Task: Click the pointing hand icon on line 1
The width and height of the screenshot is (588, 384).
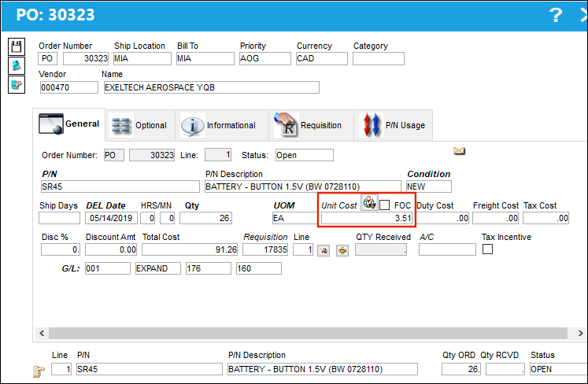Action: click(39, 371)
